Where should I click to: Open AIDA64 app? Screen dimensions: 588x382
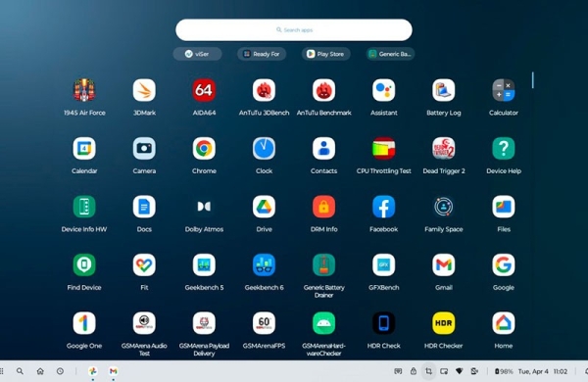coord(204,90)
